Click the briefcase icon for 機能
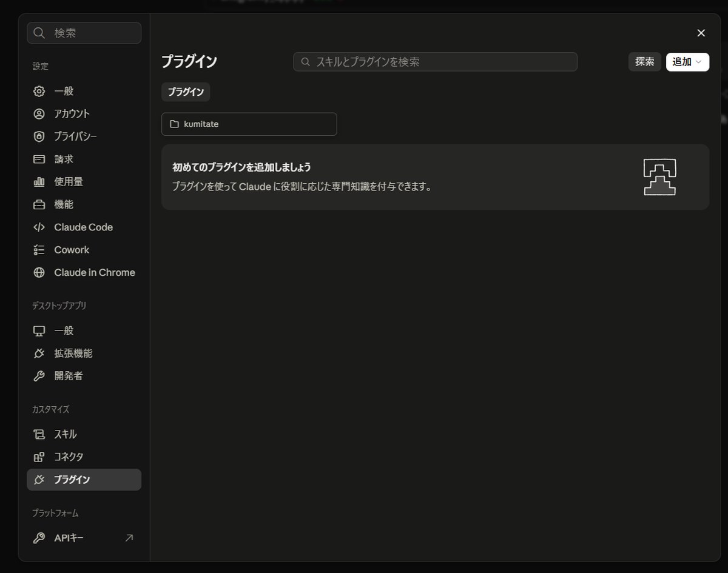Viewport: 728px width, 573px height. pyautogui.click(x=39, y=204)
